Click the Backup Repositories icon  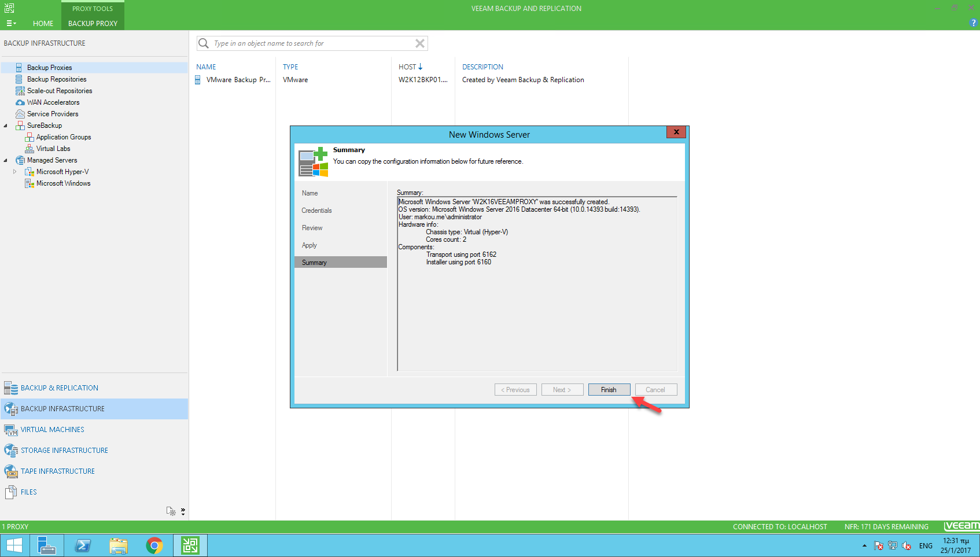[x=19, y=79]
